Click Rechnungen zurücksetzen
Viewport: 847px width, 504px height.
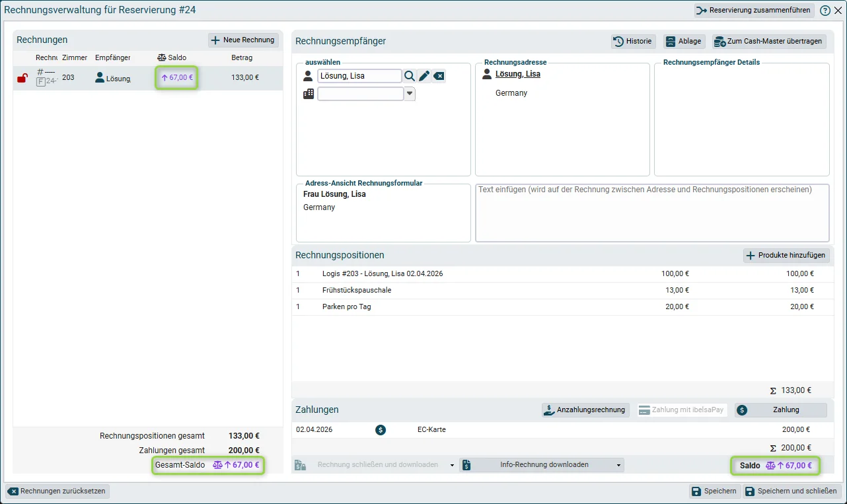click(x=57, y=491)
